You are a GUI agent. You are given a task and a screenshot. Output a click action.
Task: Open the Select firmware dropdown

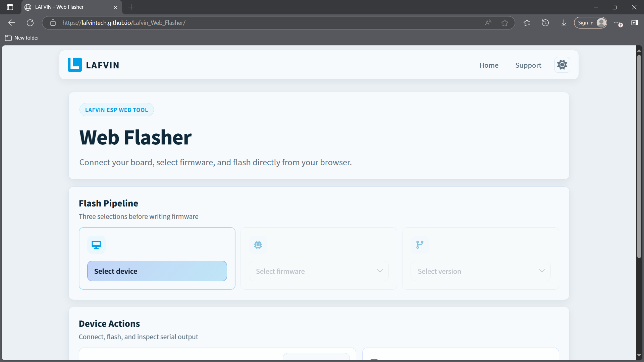tap(319, 271)
